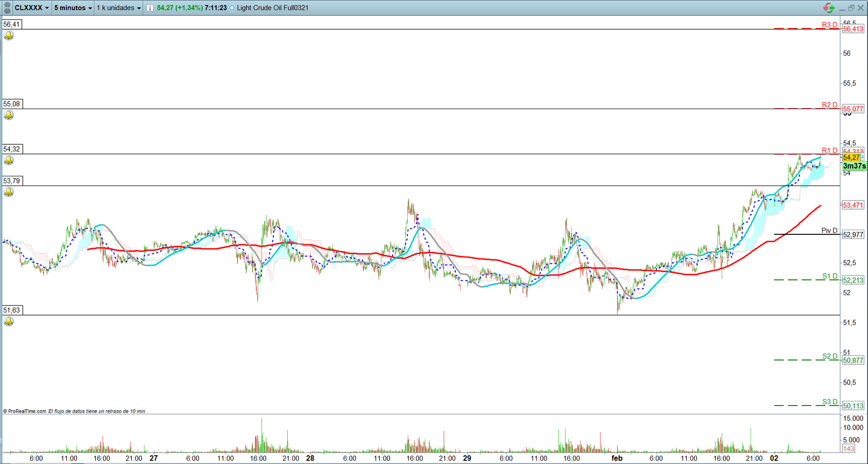Image resolution: width=868 pixels, height=464 pixels.
Task: Select the R1 D pivot label
Action: [x=829, y=150]
